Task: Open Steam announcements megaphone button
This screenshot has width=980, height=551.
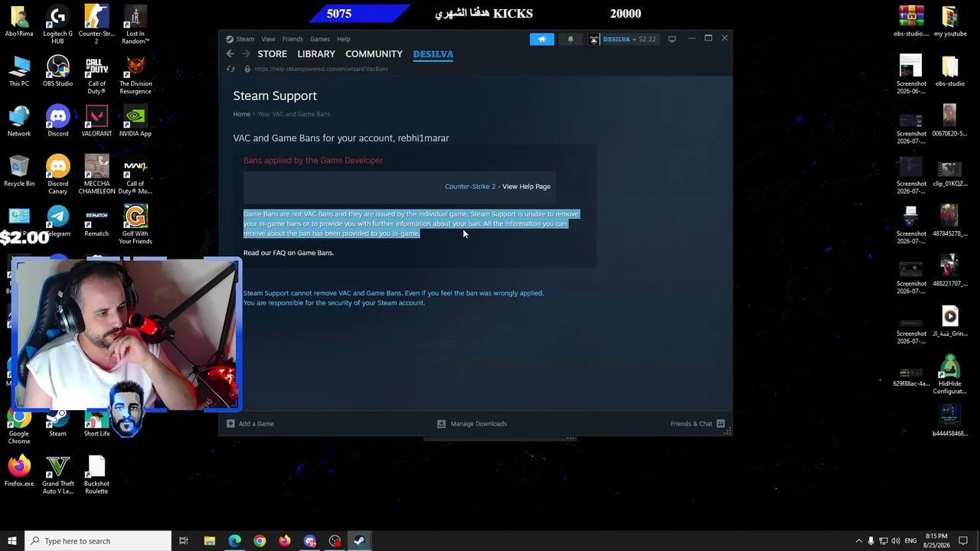Action: [542, 39]
